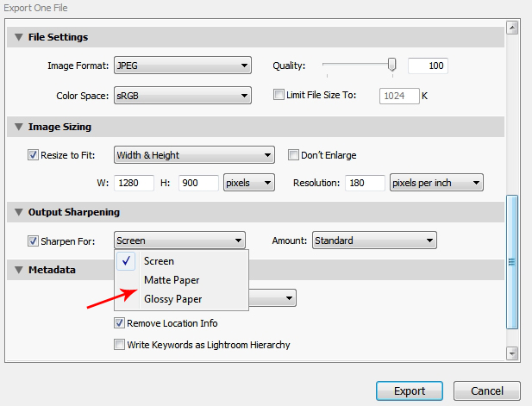532x406 pixels.
Task: Click the Resolution input field
Action: pos(364,183)
